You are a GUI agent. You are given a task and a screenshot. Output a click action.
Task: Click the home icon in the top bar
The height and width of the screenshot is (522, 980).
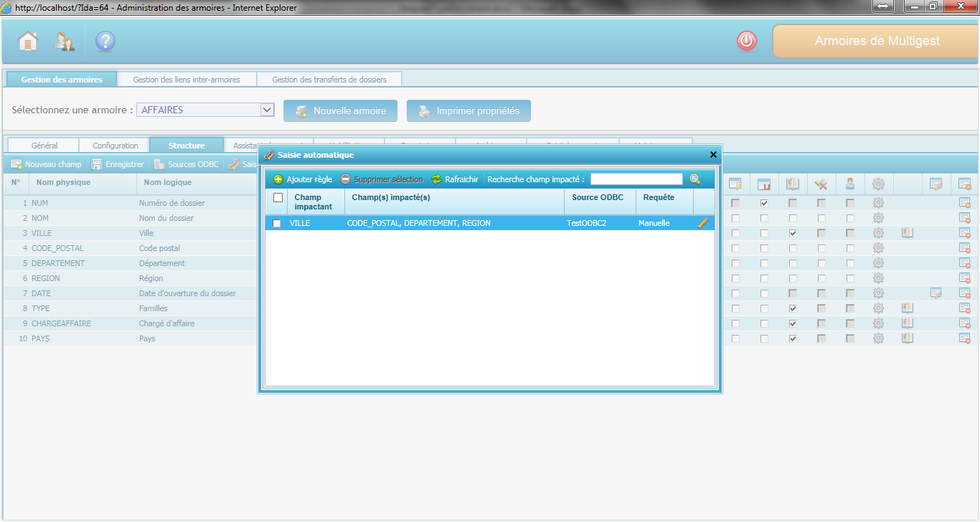tap(27, 42)
